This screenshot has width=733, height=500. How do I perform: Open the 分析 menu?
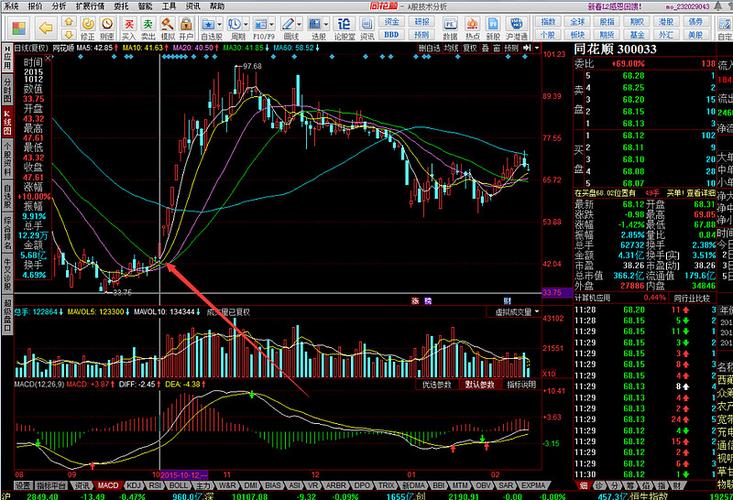click(x=59, y=6)
